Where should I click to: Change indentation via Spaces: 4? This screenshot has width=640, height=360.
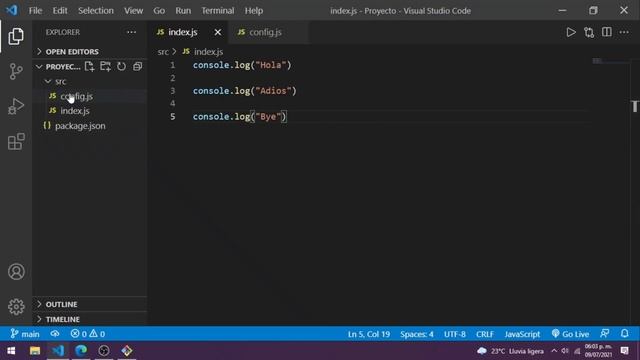click(x=417, y=334)
